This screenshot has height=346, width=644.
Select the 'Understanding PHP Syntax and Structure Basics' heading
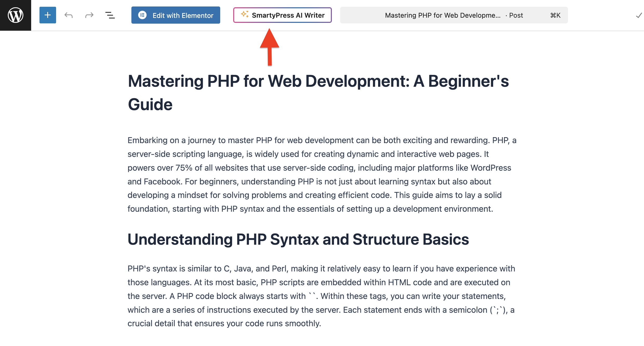point(298,239)
